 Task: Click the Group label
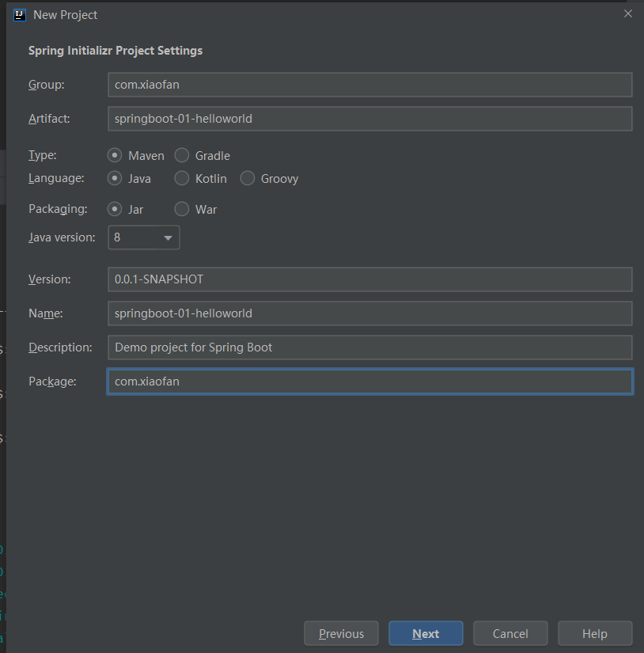(x=46, y=85)
